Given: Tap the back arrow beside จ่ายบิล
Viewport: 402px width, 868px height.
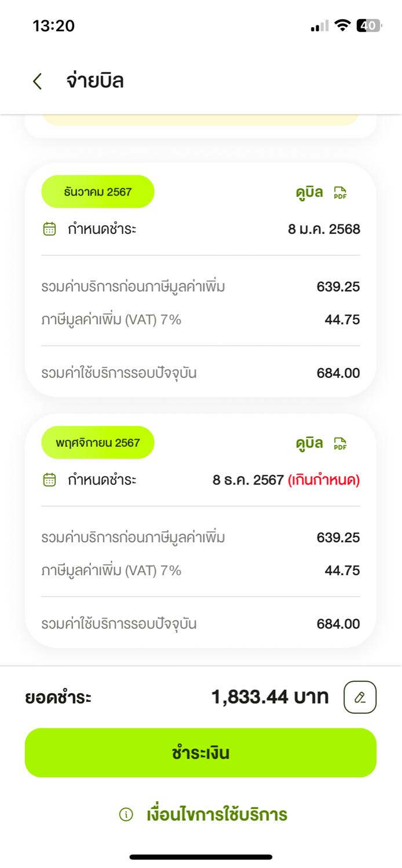Looking at the screenshot, I should coord(38,81).
